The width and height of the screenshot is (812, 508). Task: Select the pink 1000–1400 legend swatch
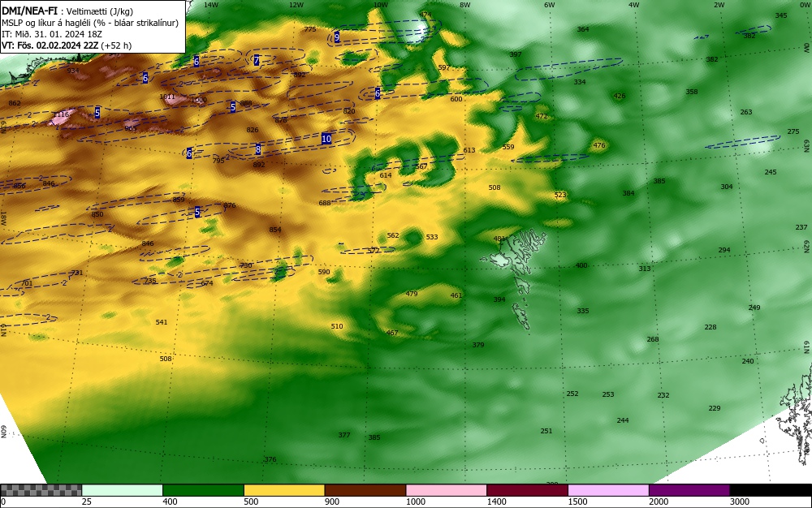[447, 490]
